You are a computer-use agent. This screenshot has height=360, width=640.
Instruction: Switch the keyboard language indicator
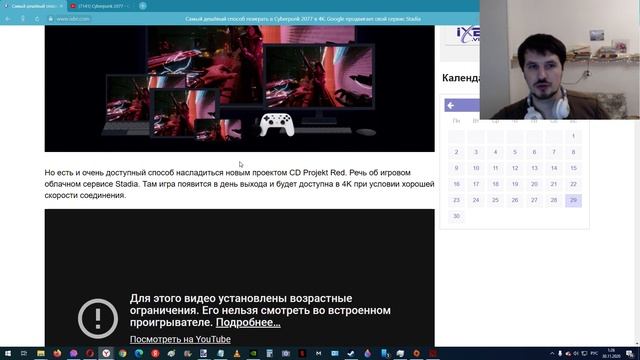594,353
